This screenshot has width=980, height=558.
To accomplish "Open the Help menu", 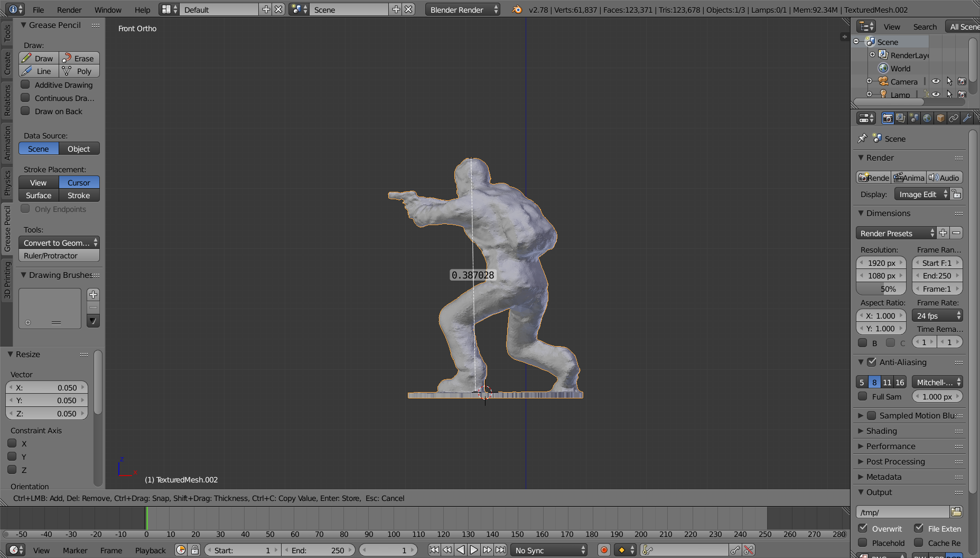I will (x=142, y=10).
